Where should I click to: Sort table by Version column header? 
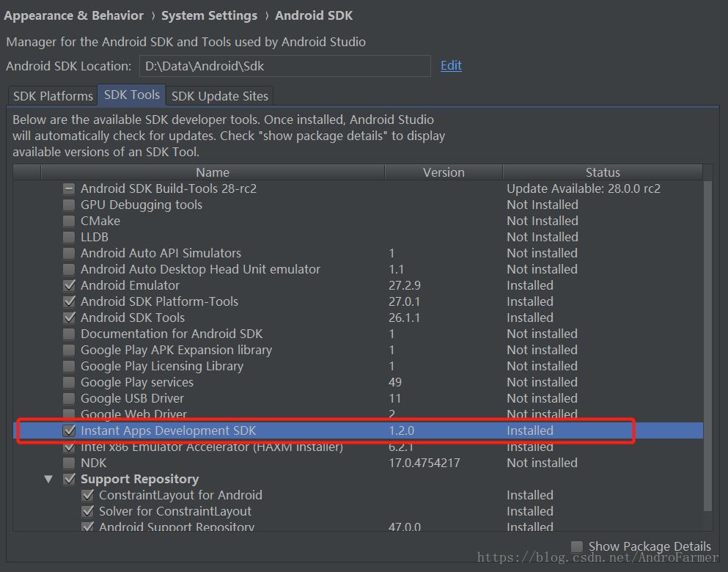click(x=444, y=172)
